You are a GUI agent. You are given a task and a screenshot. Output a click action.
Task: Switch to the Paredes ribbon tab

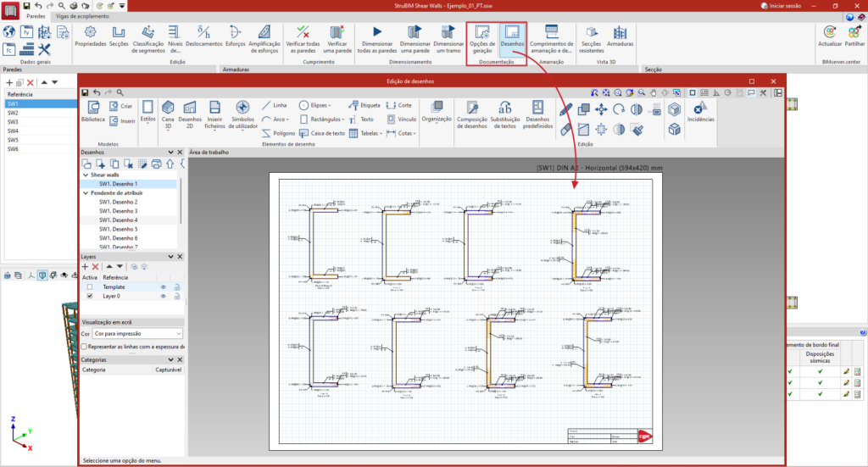coord(36,16)
